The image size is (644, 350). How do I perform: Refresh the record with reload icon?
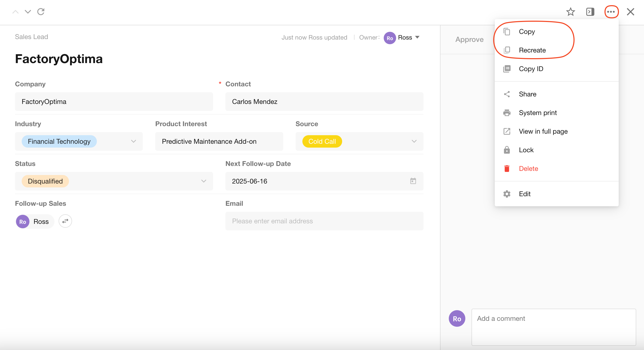[x=41, y=12]
